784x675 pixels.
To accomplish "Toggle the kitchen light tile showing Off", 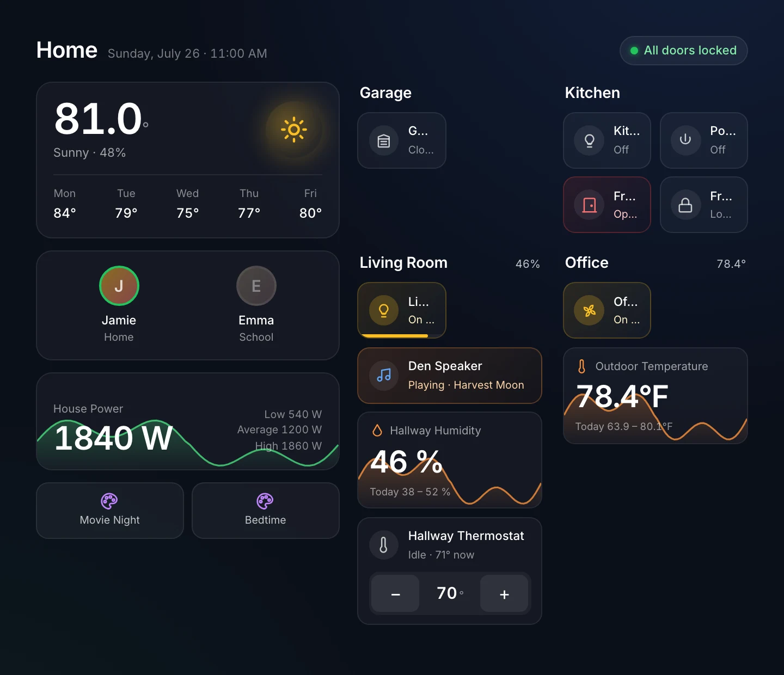I will tap(607, 140).
